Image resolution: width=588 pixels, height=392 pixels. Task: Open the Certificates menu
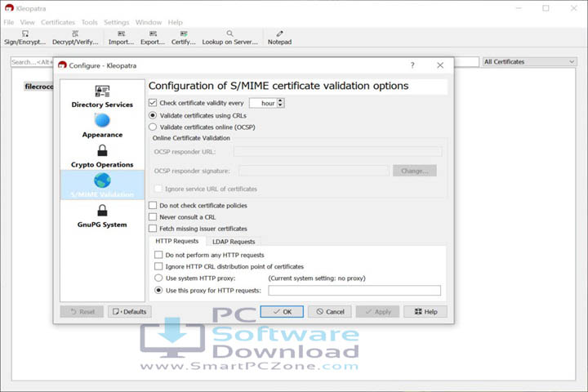pyautogui.click(x=58, y=22)
